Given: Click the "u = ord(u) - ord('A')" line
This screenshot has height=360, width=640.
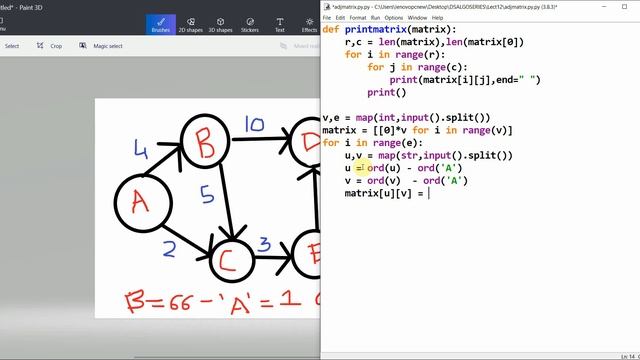Looking at the screenshot, I should point(403,168).
